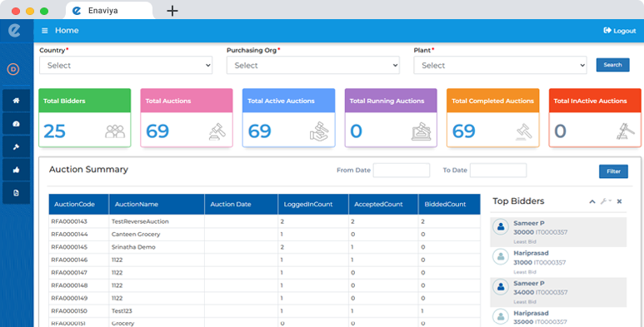Sort by LoggedInCount column header
The image size is (644, 327).
313,205
